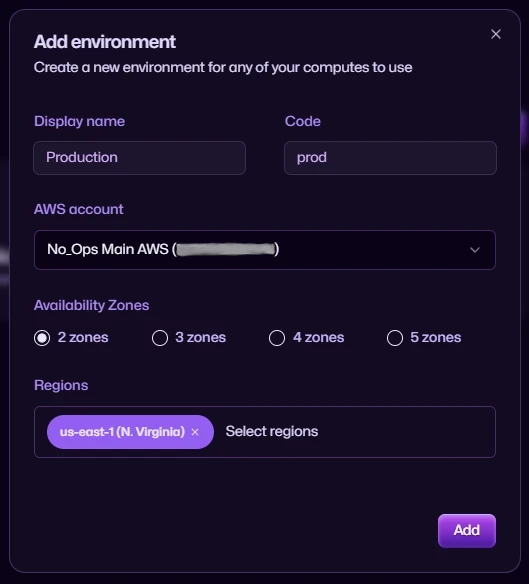The height and width of the screenshot is (584, 529).
Task: Expand the AWS account dropdown chevron
Action: [x=475, y=250]
